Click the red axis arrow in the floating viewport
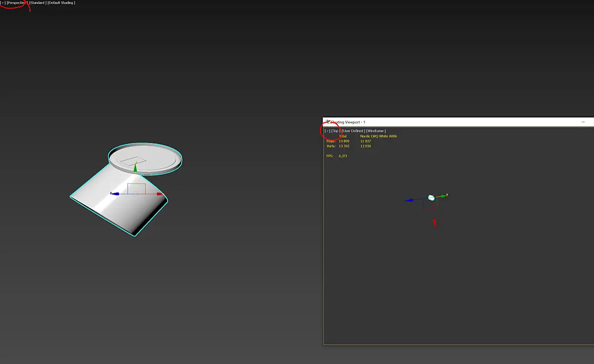 point(435,224)
